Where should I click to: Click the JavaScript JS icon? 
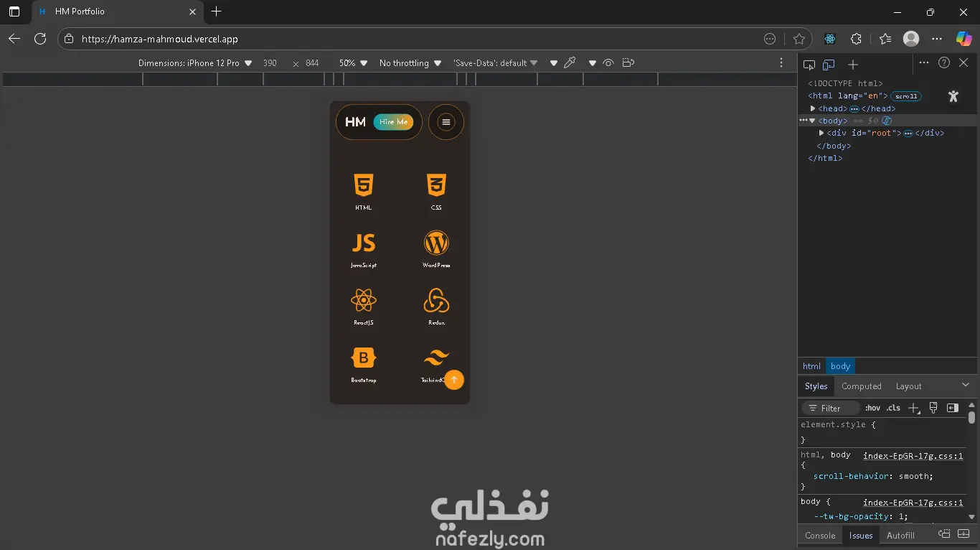pyautogui.click(x=364, y=243)
